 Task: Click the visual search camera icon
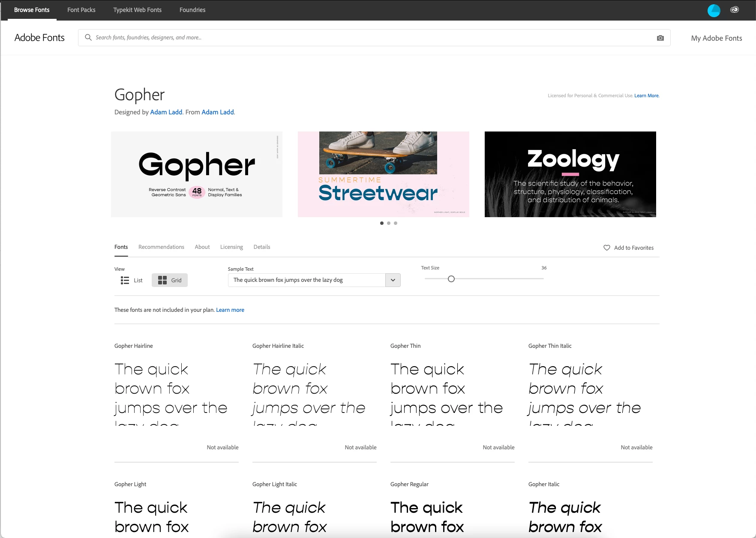(660, 38)
